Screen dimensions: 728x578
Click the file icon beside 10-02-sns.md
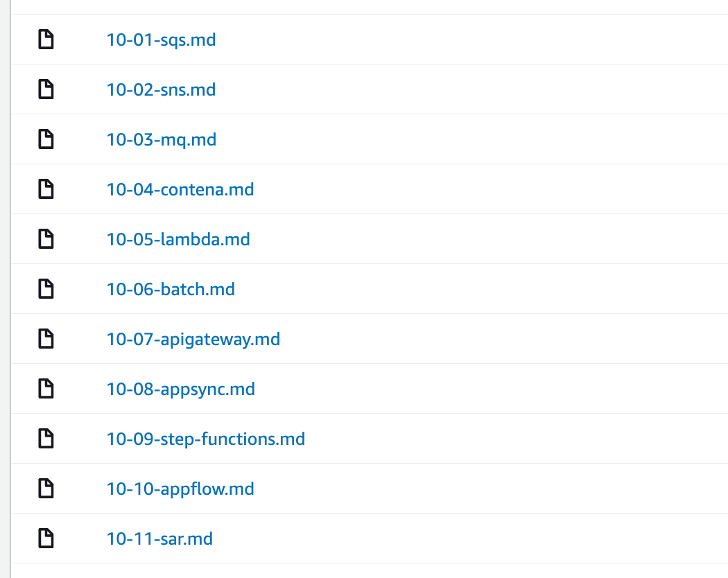[46, 89]
